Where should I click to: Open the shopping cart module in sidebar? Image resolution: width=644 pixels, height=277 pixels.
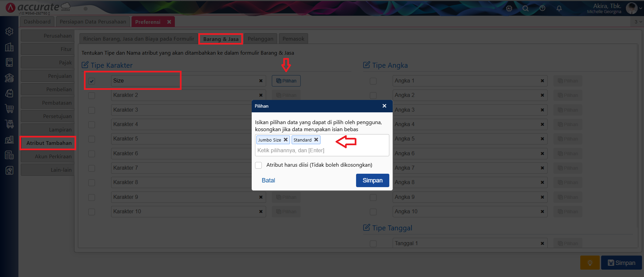[9, 109]
